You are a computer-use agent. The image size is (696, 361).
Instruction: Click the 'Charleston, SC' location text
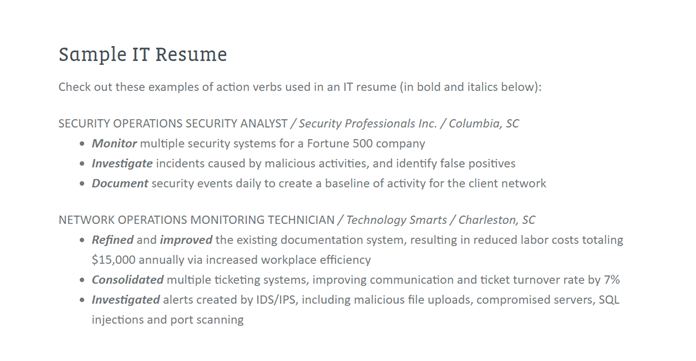coord(496,220)
